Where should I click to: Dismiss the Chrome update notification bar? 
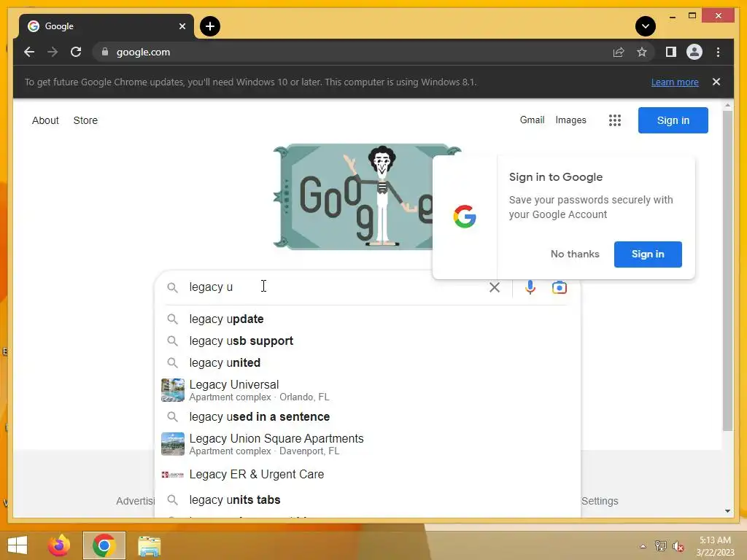click(716, 82)
